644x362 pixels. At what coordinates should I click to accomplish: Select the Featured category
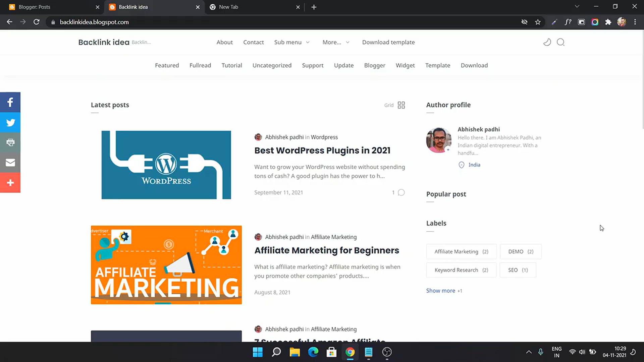[167, 65]
